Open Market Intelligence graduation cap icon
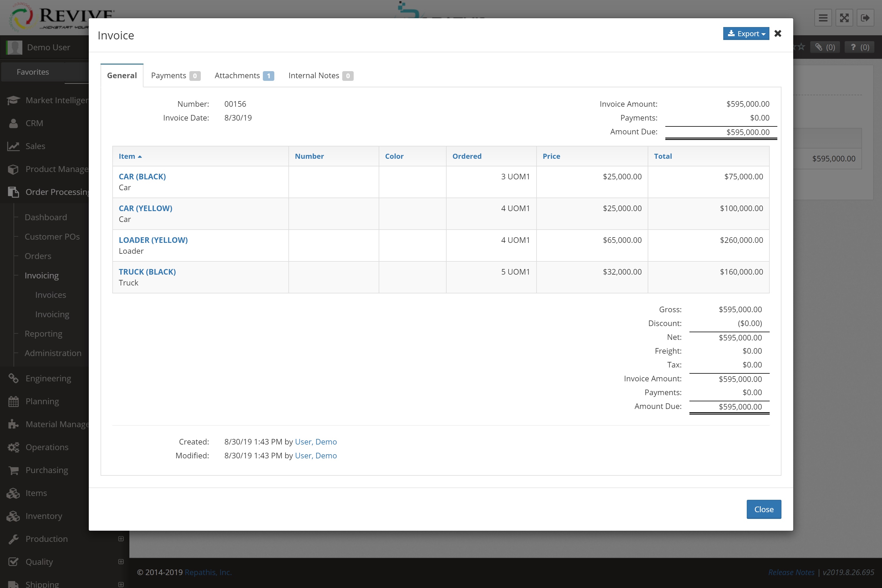 13,101
